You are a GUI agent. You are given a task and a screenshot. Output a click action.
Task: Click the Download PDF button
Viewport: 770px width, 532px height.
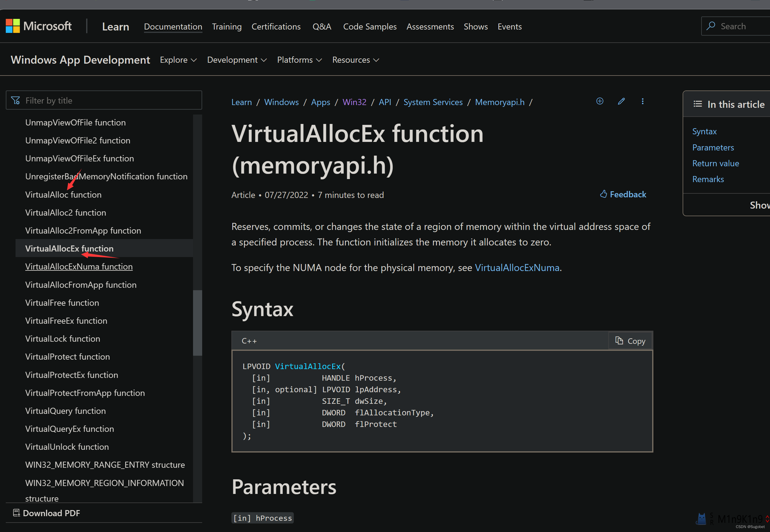coord(47,513)
